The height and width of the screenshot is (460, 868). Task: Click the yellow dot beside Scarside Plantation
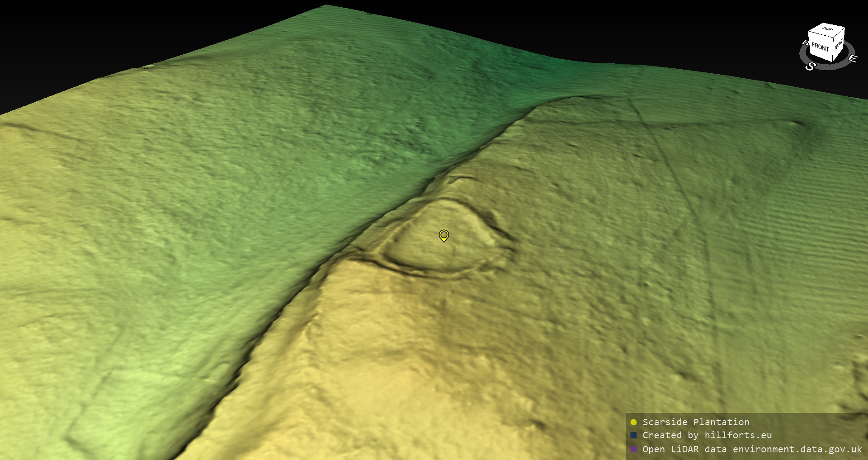pyautogui.click(x=633, y=422)
